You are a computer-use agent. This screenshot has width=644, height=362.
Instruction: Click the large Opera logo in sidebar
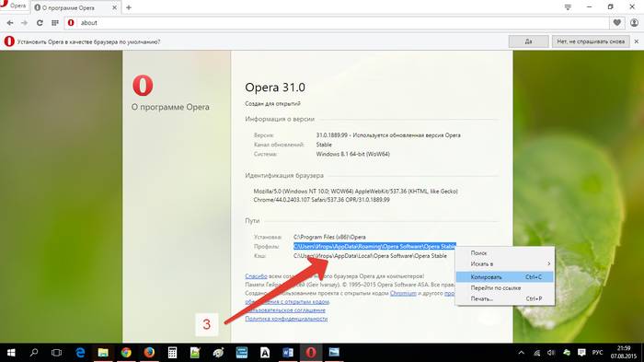[143, 86]
